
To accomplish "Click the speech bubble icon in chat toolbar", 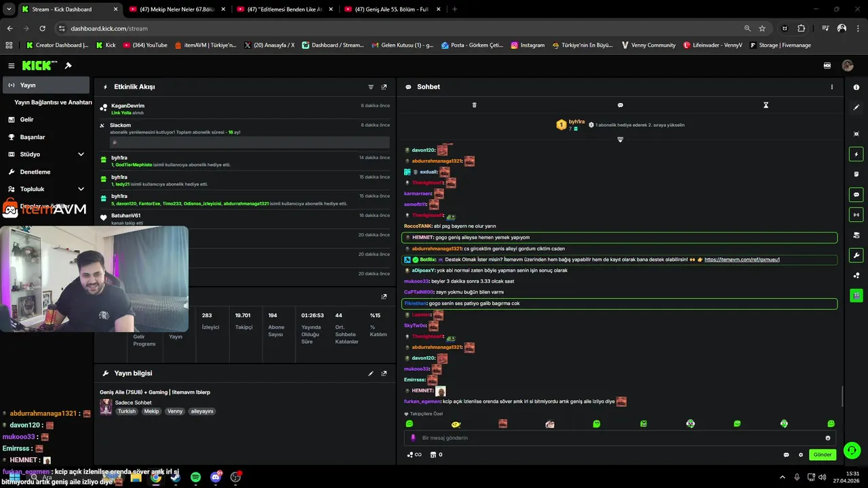I will (620, 105).
